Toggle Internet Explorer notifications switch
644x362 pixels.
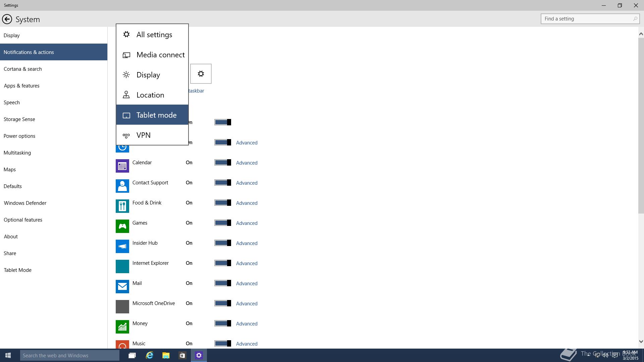point(223,263)
